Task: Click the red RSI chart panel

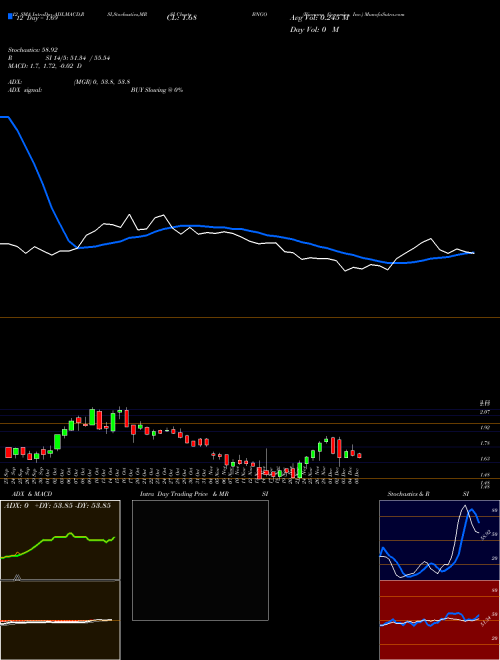Action: tap(439, 620)
